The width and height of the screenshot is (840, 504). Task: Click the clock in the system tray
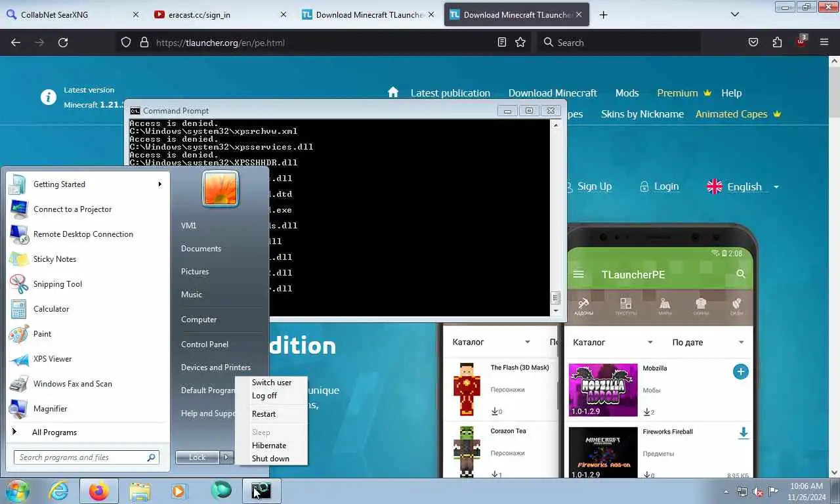(x=807, y=491)
